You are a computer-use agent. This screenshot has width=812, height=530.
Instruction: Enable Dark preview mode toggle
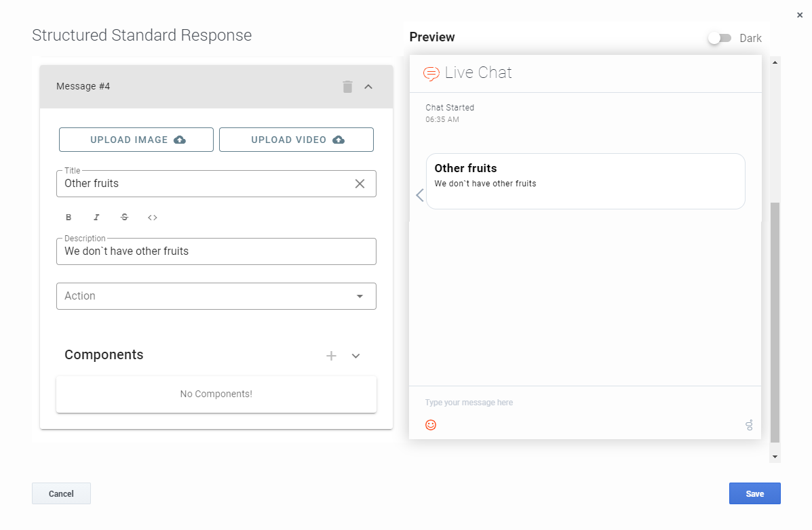[719, 39]
